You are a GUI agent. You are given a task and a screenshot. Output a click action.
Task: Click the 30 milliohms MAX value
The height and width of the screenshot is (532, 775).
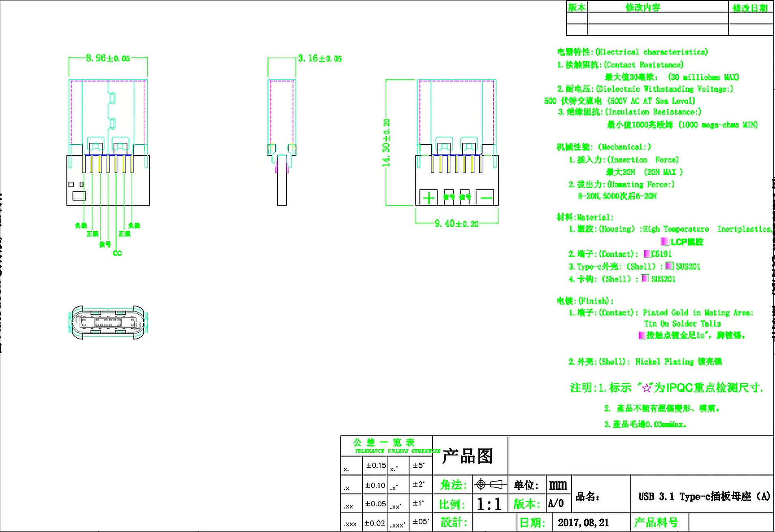[704, 77]
